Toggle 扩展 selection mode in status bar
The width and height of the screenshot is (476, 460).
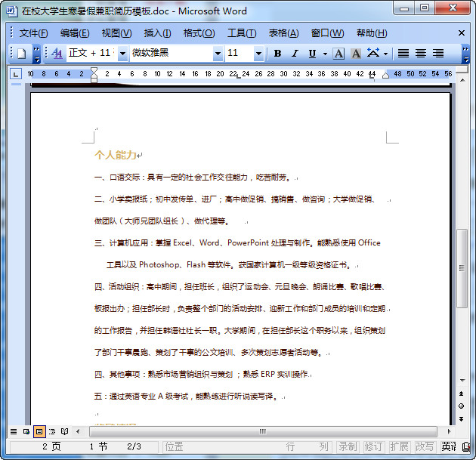399,446
